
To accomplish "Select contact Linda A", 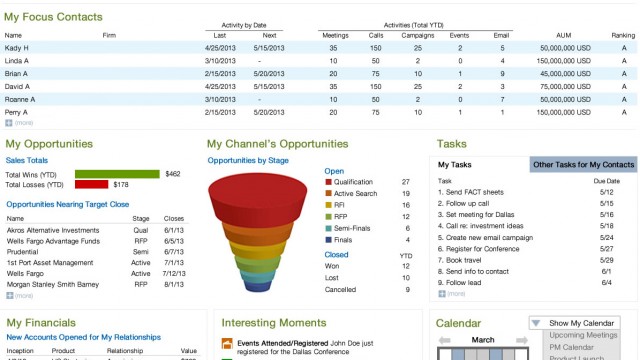I will tap(16, 61).
